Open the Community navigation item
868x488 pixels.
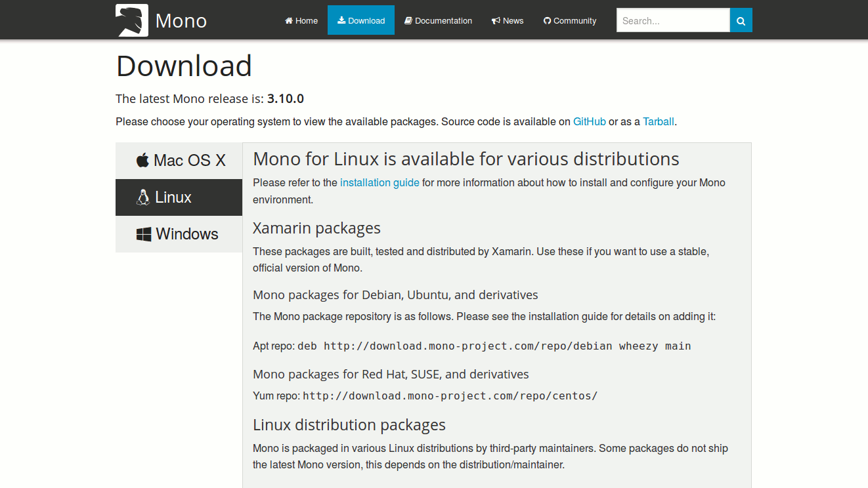[570, 20]
